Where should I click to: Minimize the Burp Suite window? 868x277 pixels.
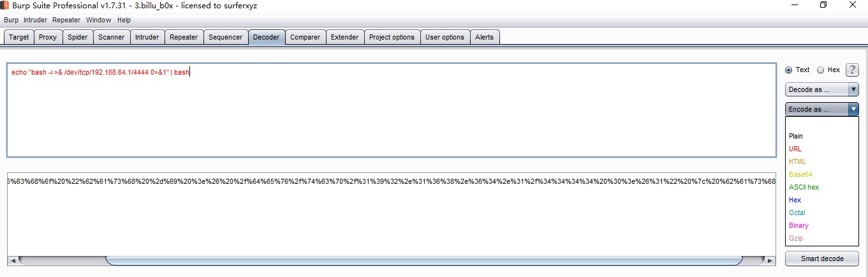click(795, 5)
